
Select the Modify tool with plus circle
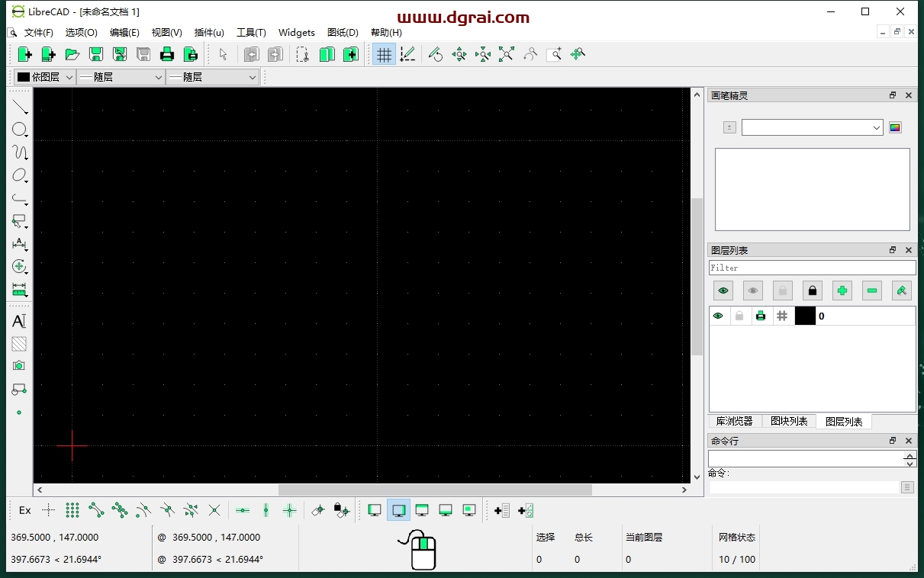[20, 267]
